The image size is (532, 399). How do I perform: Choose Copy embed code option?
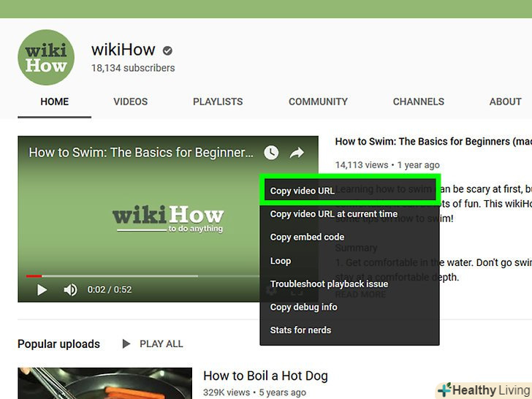point(349,237)
